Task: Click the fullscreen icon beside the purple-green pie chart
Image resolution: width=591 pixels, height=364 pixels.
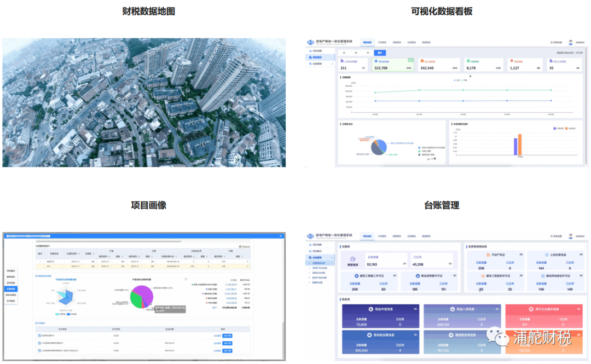Action: [x=186, y=279]
